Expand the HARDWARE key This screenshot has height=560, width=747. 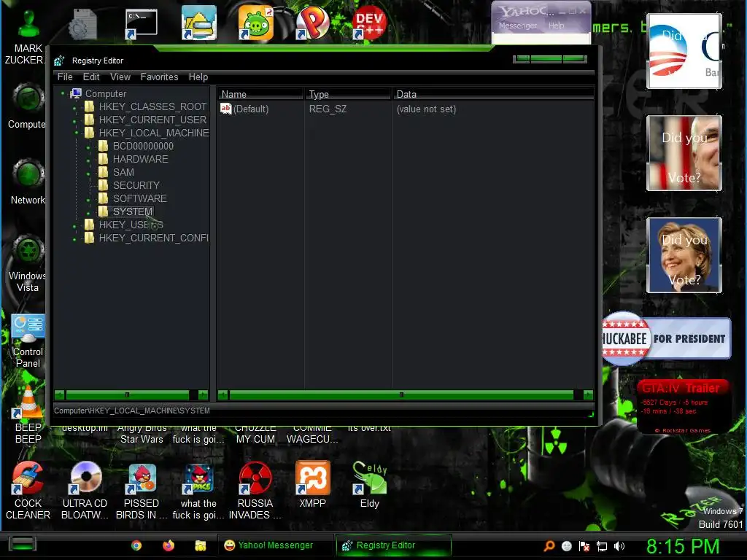tap(88, 161)
